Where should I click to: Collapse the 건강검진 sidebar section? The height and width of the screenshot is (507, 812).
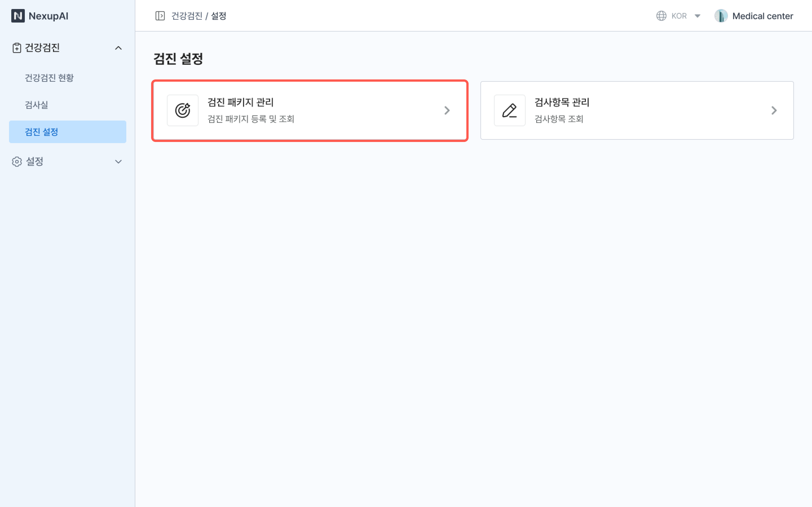point(118,48)
